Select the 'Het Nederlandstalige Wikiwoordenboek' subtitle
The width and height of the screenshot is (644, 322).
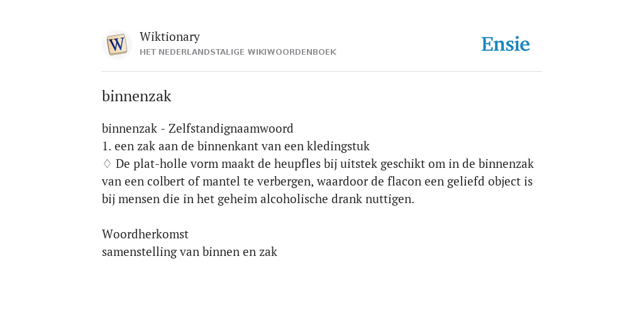pos(238,52)
